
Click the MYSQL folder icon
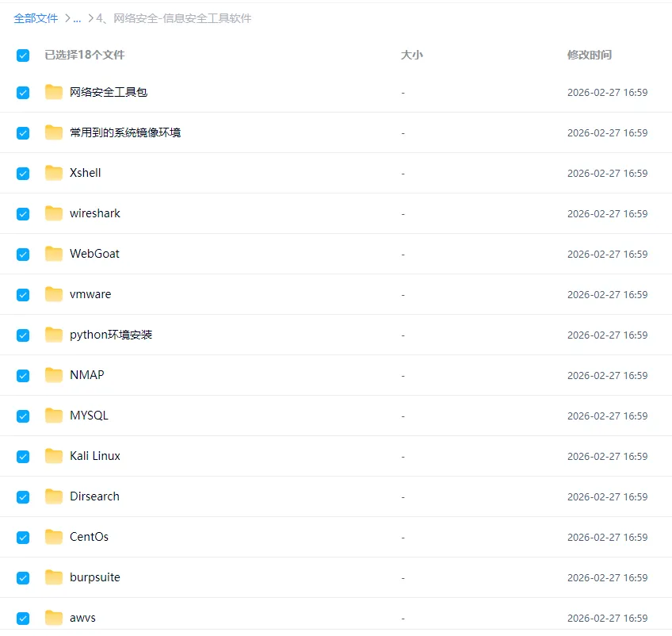click(x=54, y=416)
